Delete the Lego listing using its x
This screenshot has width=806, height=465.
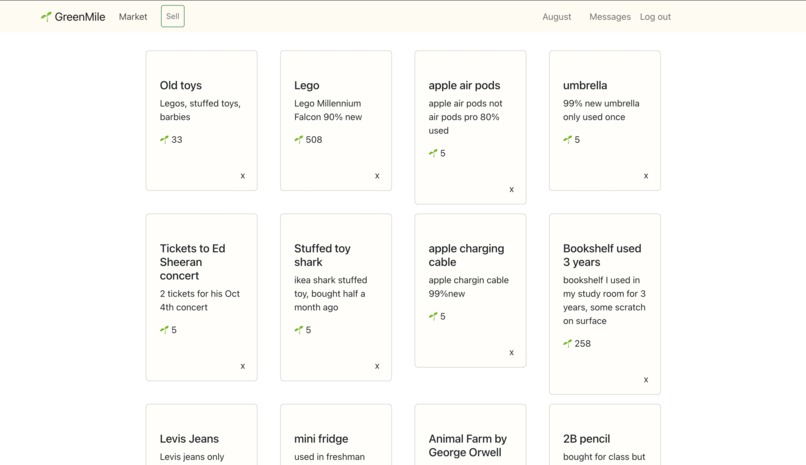point(377,176)
